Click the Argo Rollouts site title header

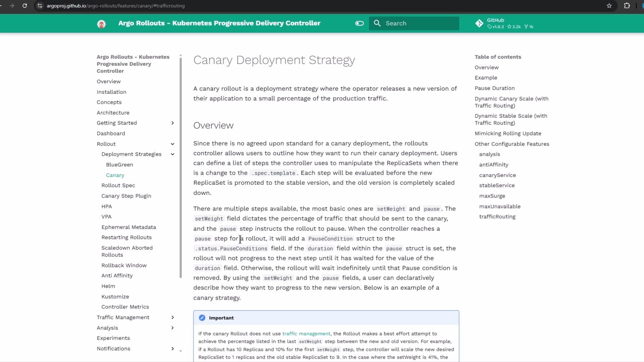point(219,23)
